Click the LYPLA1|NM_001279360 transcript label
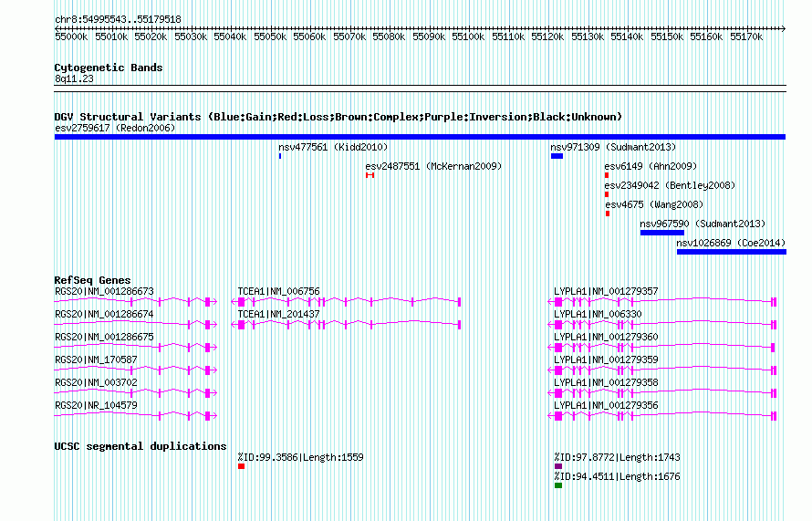 pos(606,338)
